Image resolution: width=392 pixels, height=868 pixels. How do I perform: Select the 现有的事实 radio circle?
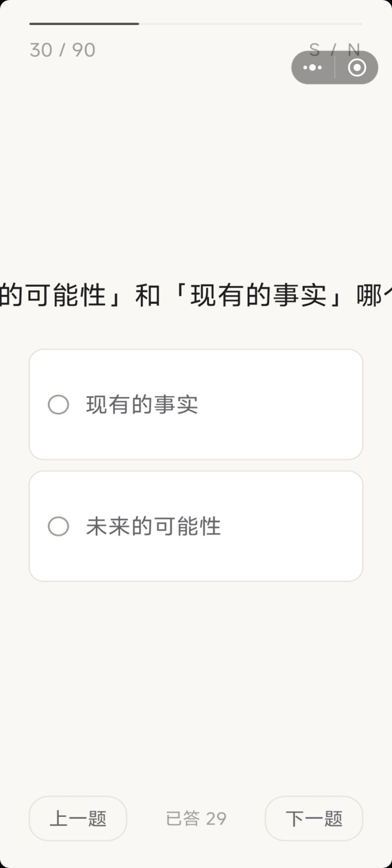[58, 405]
